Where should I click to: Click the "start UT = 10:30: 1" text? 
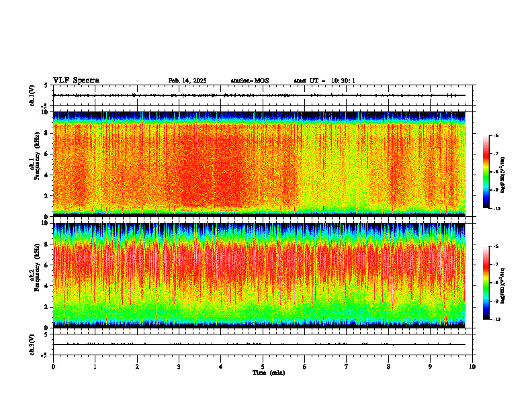[324, 81]
